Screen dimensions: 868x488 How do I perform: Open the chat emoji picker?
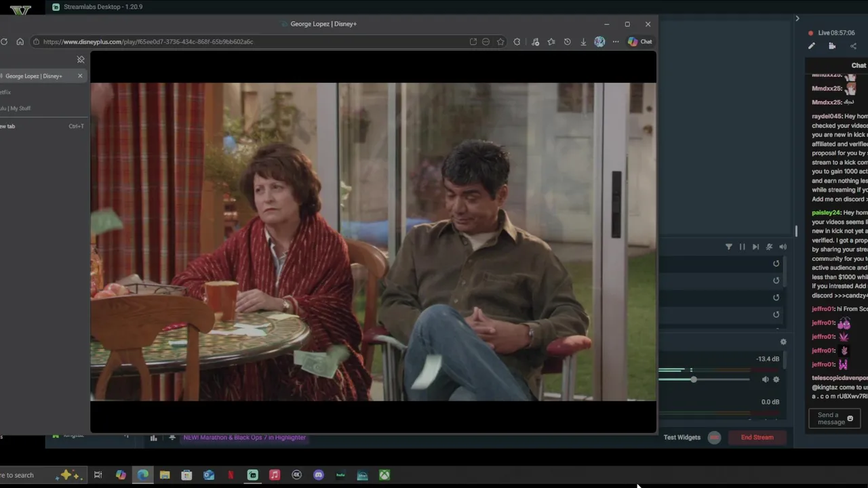850,418
